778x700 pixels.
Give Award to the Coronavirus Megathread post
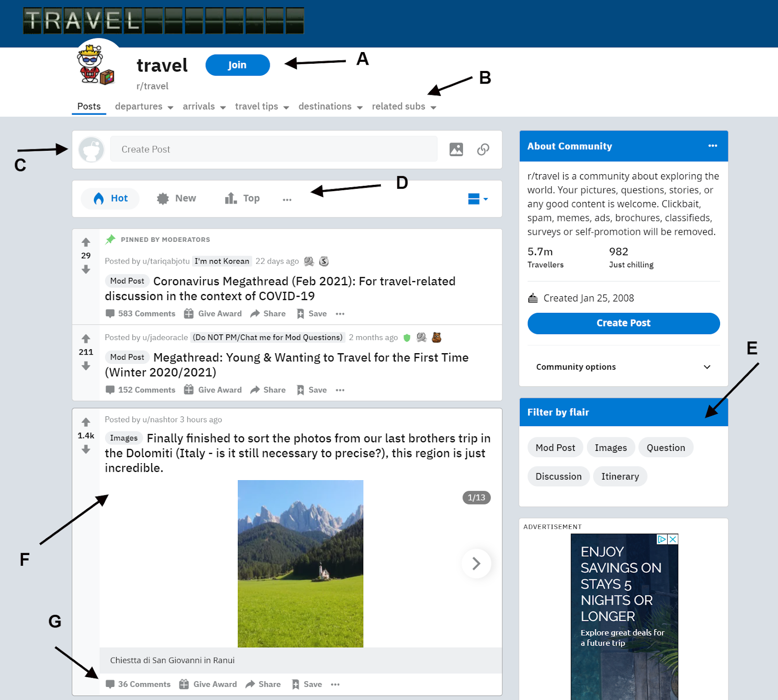click(x=212, y=314)
